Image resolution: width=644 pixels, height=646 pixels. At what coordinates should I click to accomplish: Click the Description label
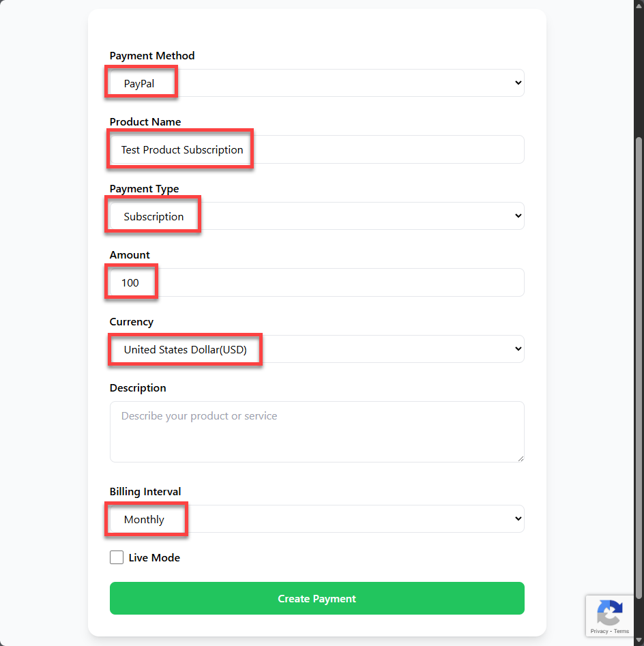point(138,387)
